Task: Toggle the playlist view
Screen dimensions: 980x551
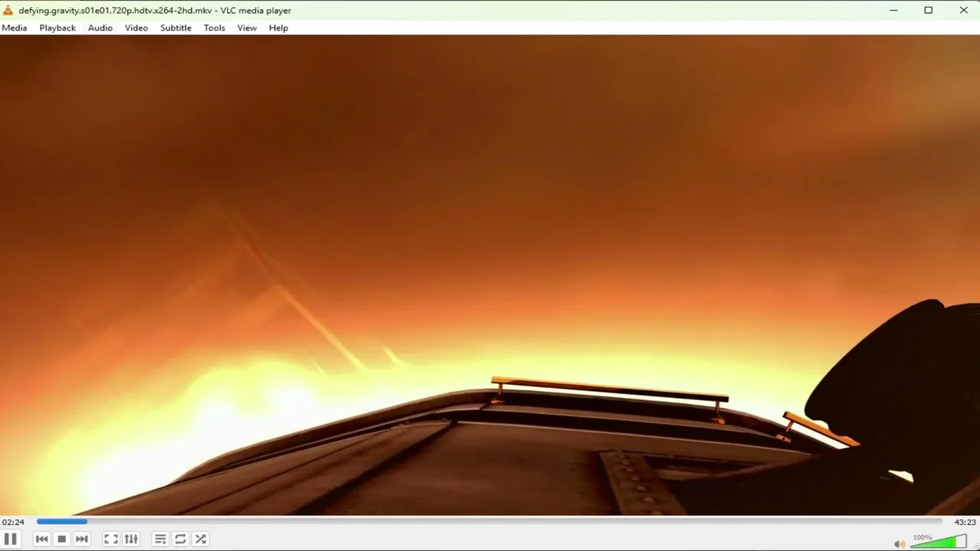Action: (x=160, y=540)
